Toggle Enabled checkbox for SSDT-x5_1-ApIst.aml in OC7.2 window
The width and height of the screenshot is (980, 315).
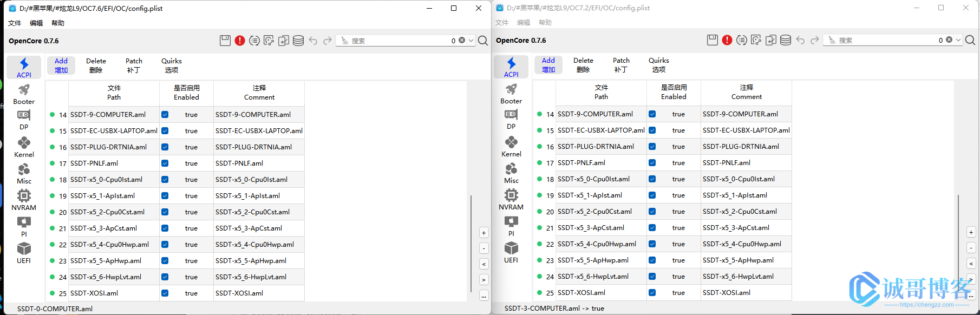tap(652, 195)
